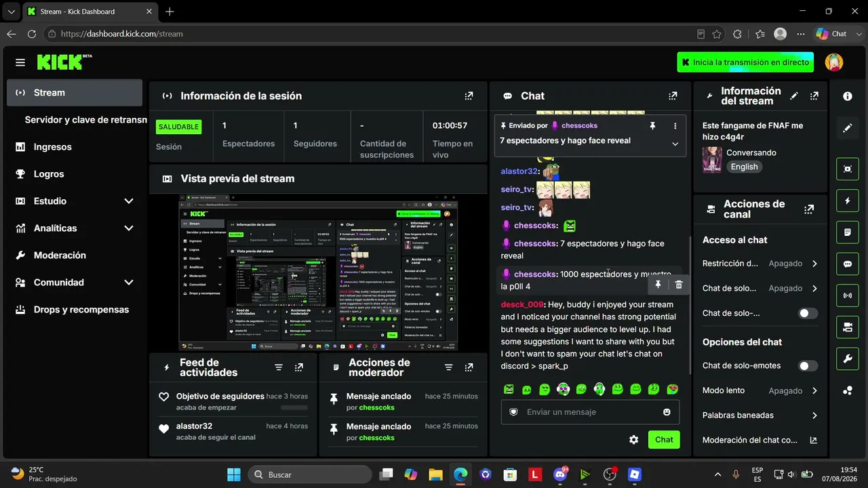Open pinned message three-dot options
Viewport: 868px width, 488px height.
click(x=675, y=126)
